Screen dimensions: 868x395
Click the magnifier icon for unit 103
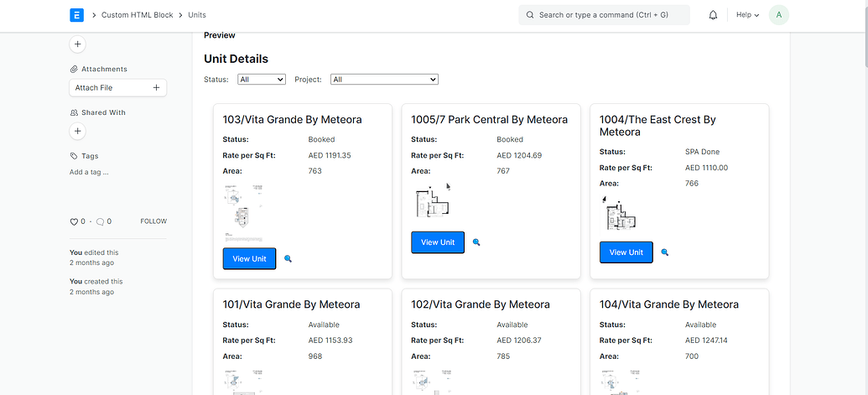(x=288, y=259)
